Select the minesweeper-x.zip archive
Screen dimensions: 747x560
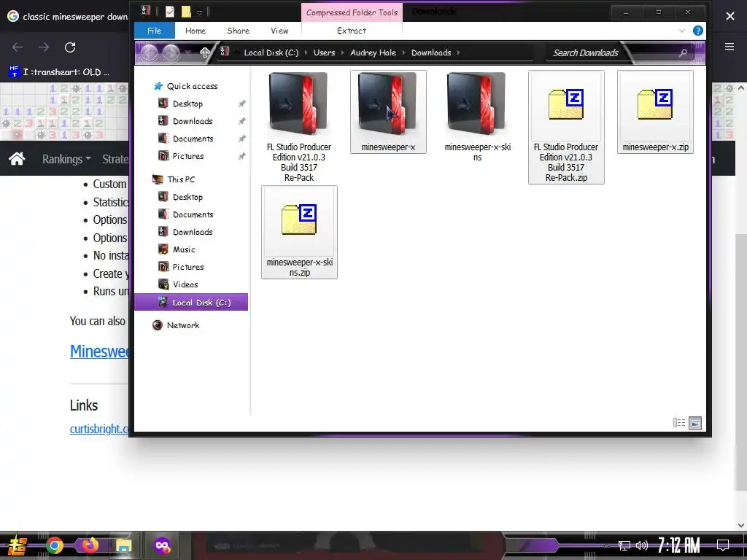pos(655,112)
